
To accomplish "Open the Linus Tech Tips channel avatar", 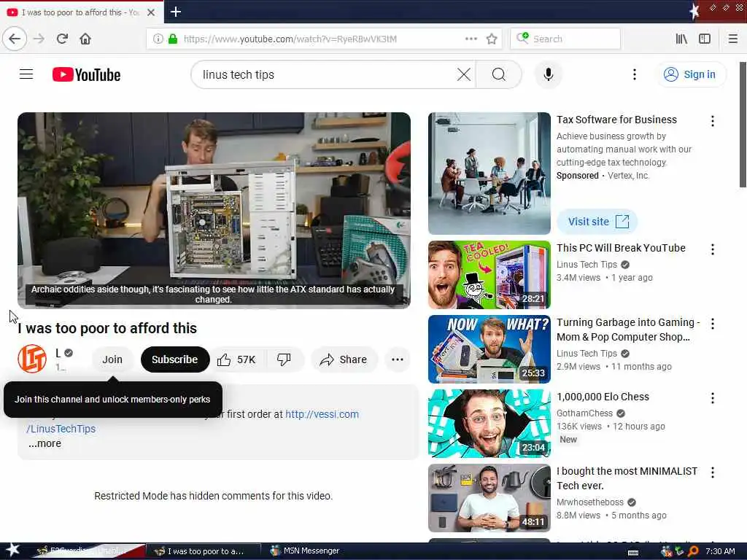I will [32, 359].
